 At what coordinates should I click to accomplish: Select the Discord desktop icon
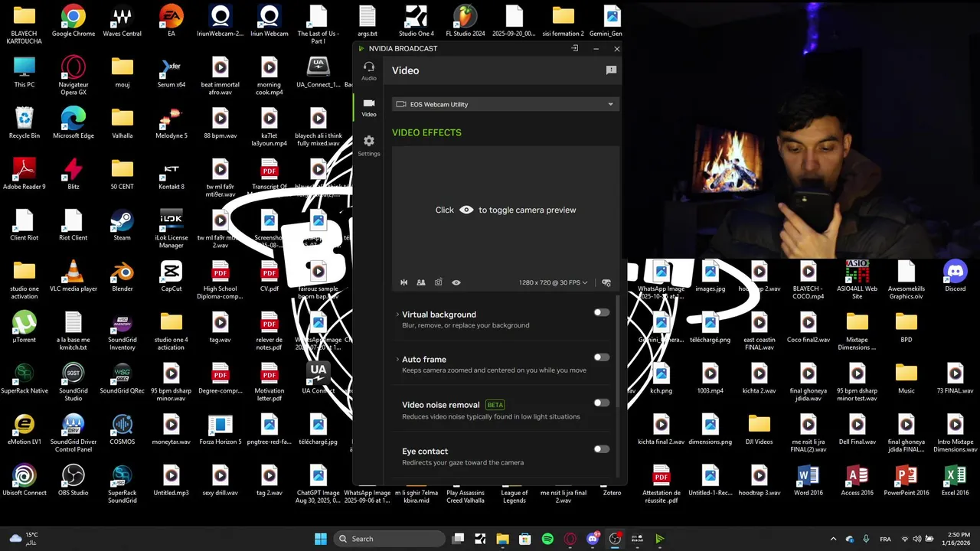coord(955,276)
